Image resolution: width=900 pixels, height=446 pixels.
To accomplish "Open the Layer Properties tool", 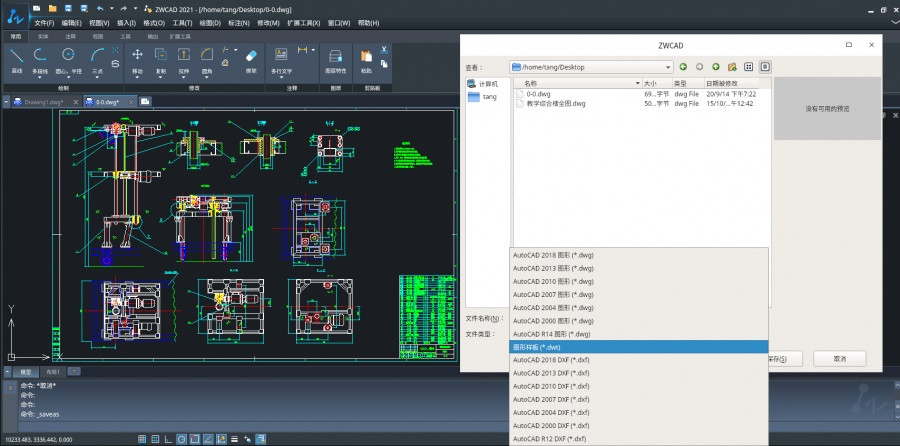I will (337, 57).
